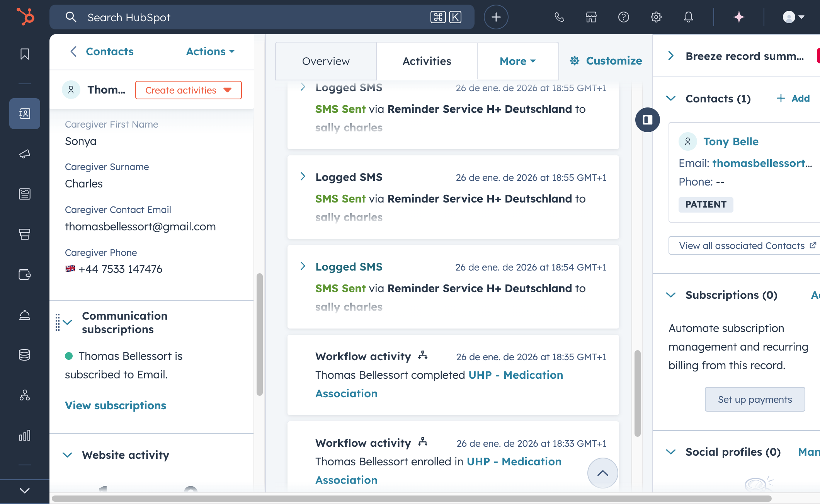
Task: Open the Reporting bar chart icon
Action: coord(25,435)
